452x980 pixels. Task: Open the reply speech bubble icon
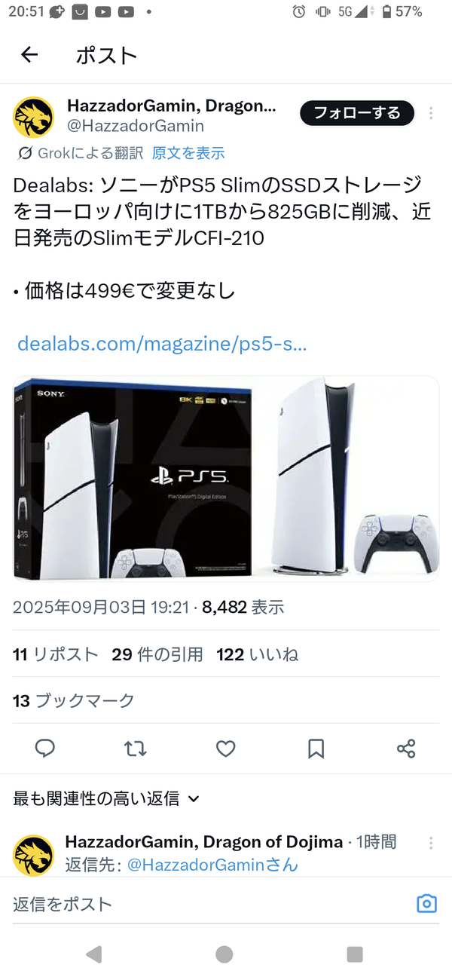coord(45,749)
